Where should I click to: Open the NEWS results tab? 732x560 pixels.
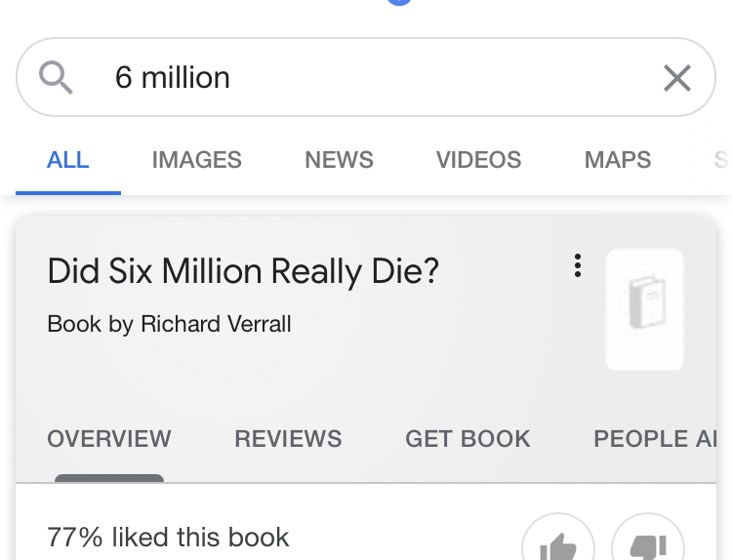pos(339,160)
